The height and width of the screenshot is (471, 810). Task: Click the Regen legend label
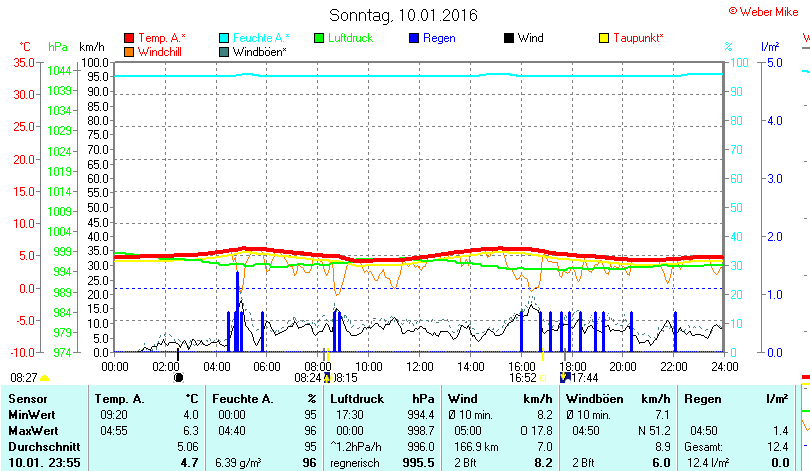439,38
